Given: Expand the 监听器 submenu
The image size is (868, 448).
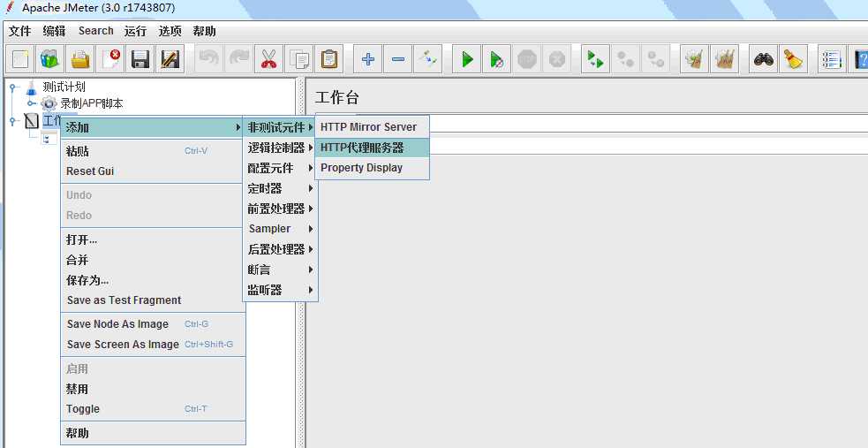Looking at the screenshot, I should [280, 290].
